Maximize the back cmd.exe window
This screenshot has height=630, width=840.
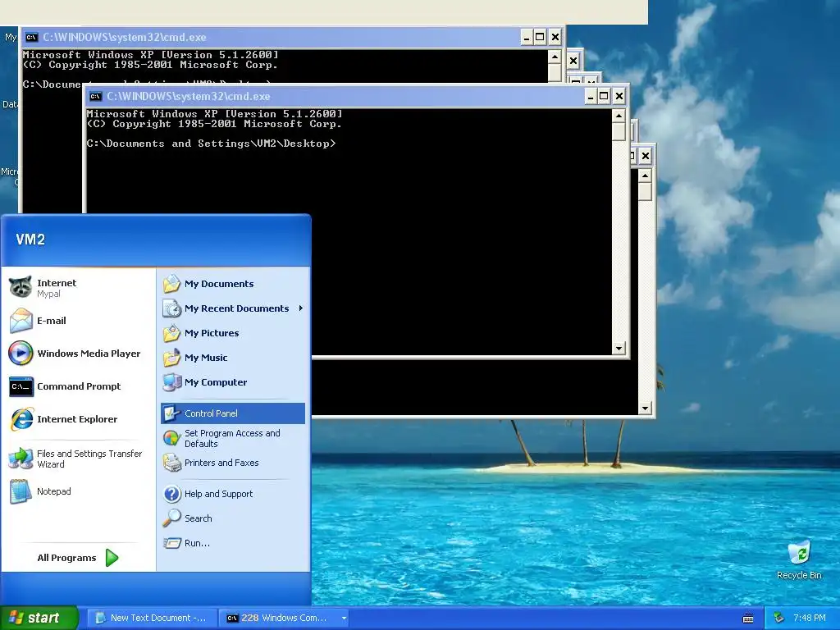pos(540,38)
